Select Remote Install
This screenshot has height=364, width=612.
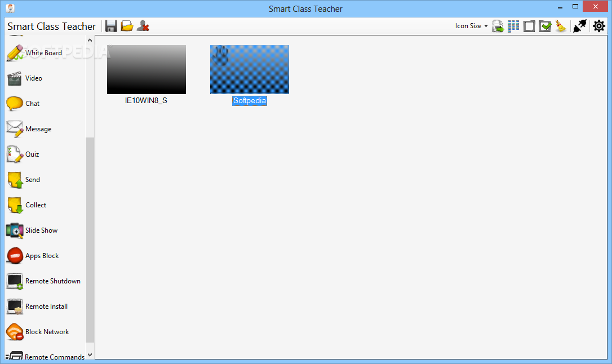pyautogui.click(x=37, y=307)
